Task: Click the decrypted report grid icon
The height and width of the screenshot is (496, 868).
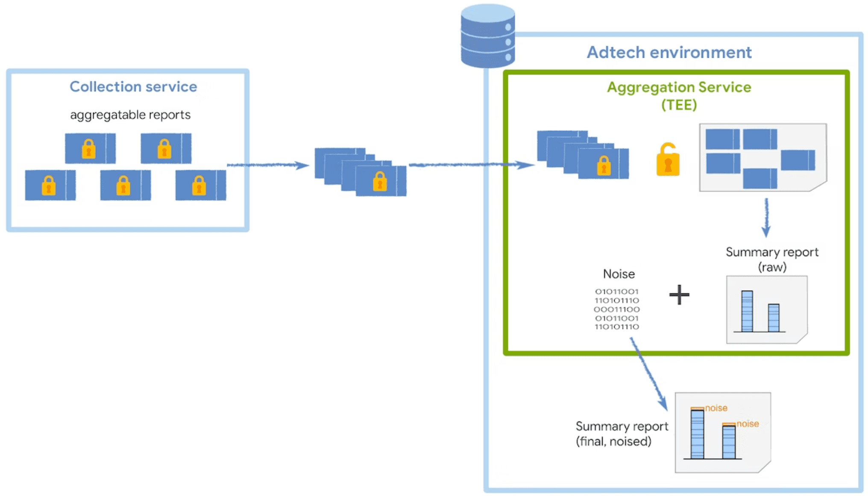Action: click(757, 158)
